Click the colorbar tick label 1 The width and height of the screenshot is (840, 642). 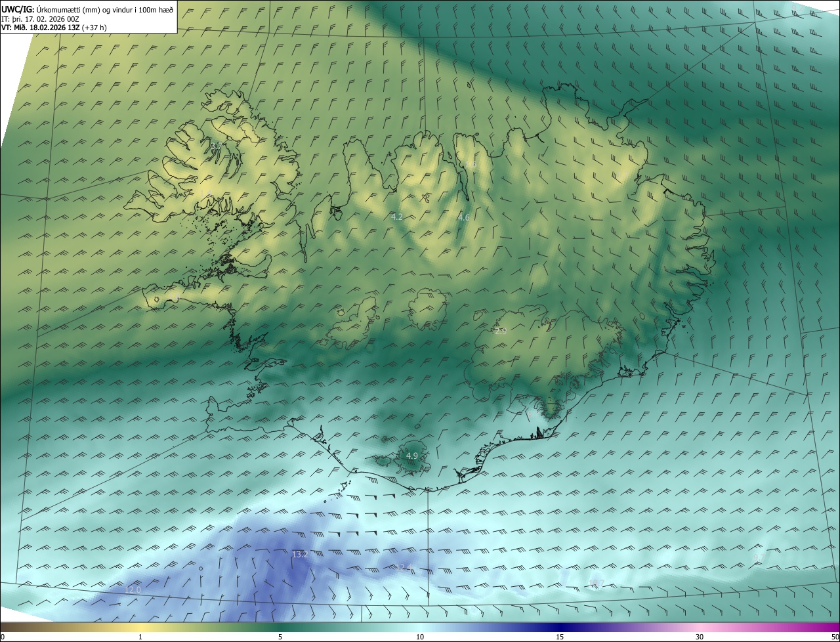[x=140, y=637]
